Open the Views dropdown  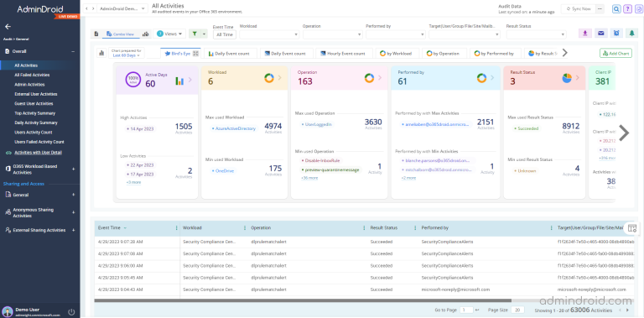(x=169, y=34)
